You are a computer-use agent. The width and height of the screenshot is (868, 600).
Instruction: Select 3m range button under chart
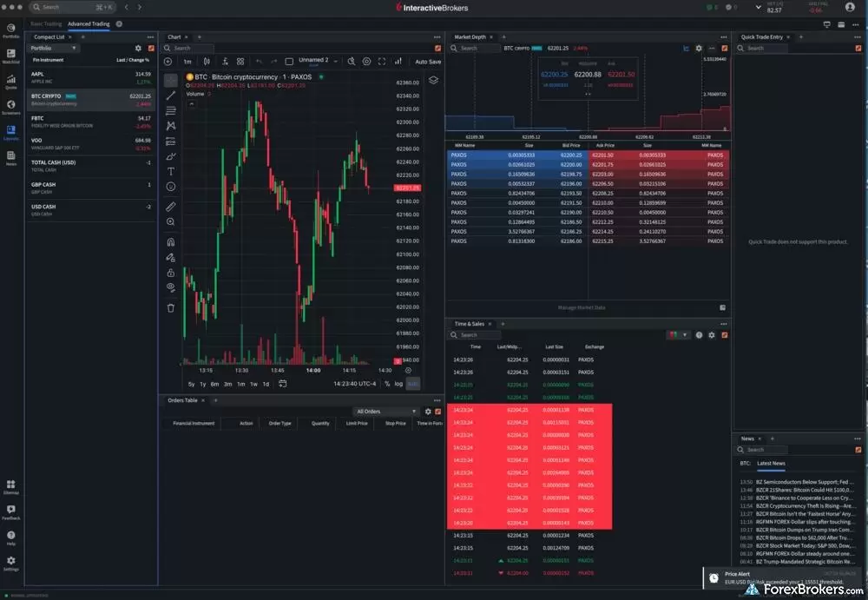(x=227, y=384)
